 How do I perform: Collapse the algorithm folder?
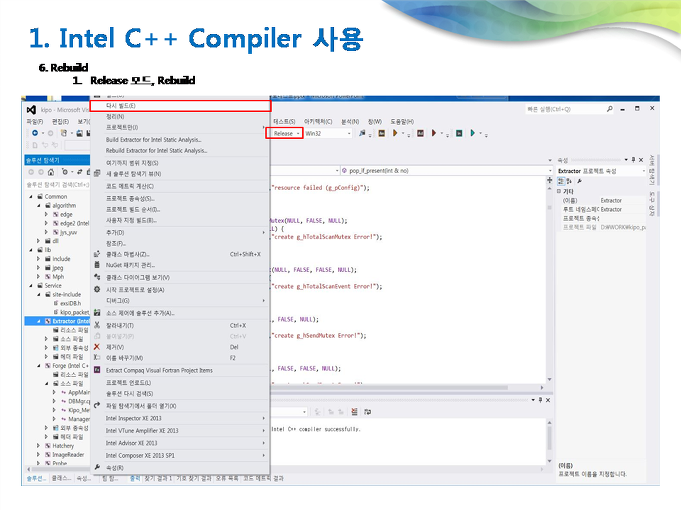[39, 205]
